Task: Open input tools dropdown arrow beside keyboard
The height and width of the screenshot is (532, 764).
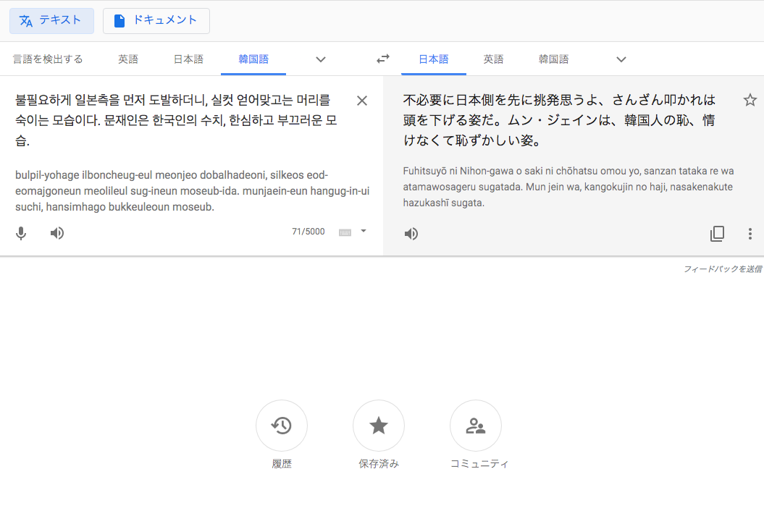Action: (364, 232)
